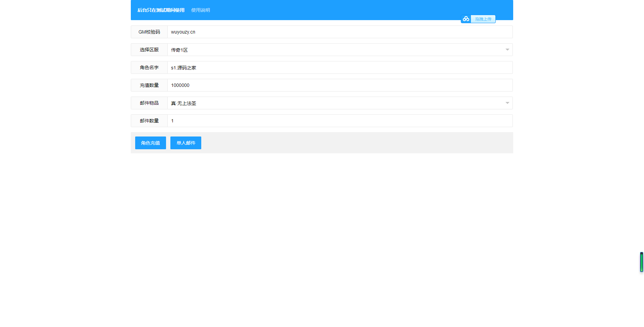
Task: Open the 邮件物品 dropdown showing 真·无上法圣
Action: [340, 103]
